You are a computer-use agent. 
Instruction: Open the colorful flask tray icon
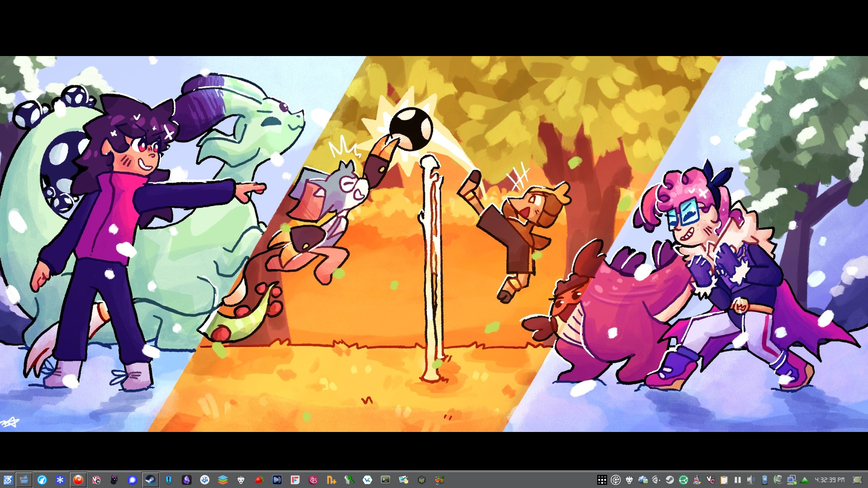click(697, 480)
